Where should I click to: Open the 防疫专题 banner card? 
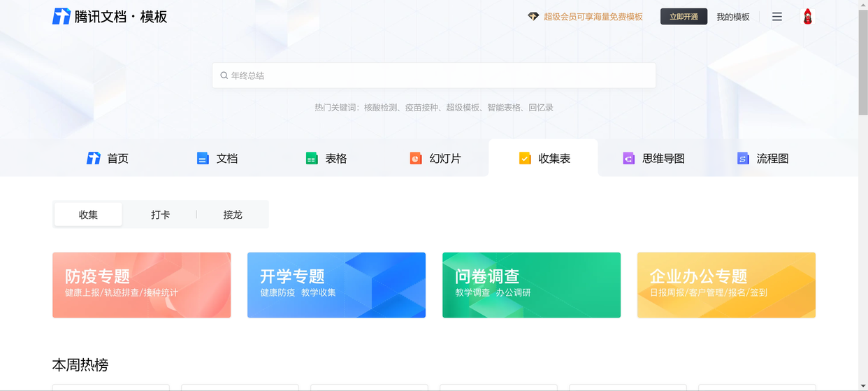(x=142, y=285)
